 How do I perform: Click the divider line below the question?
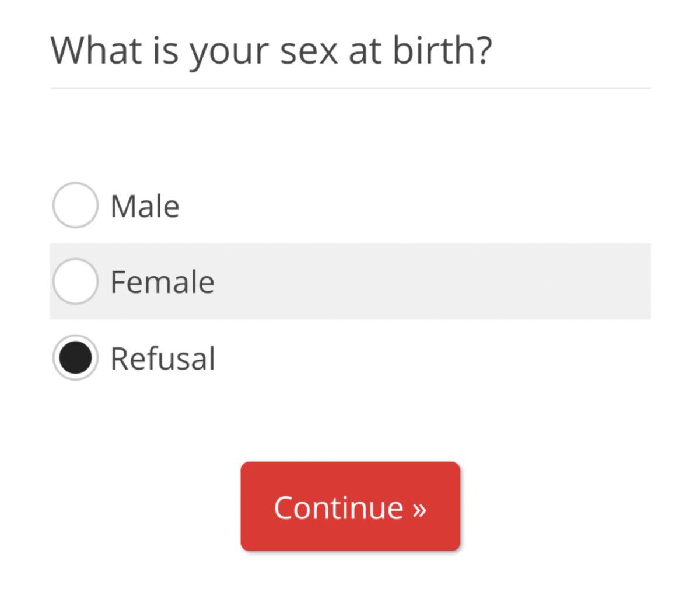tap(350, 88)
